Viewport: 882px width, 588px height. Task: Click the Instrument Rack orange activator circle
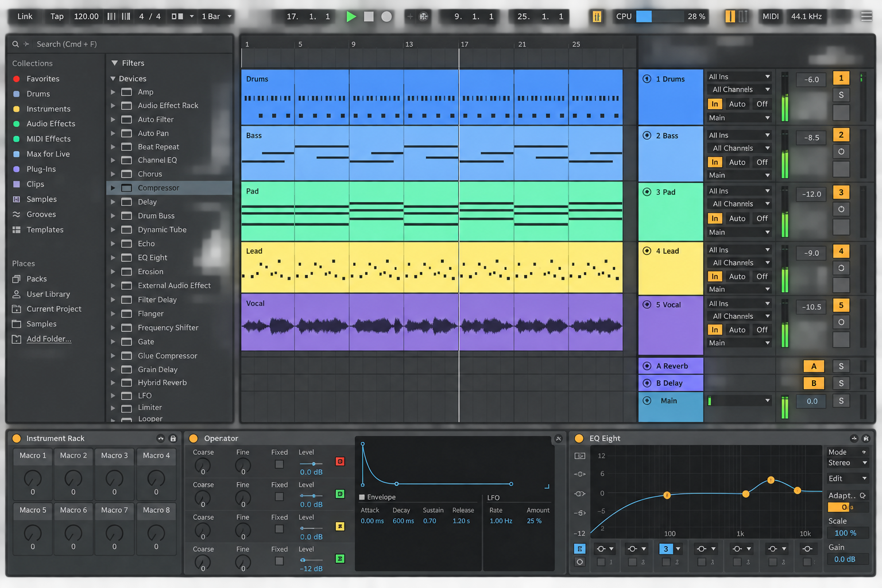17,439
